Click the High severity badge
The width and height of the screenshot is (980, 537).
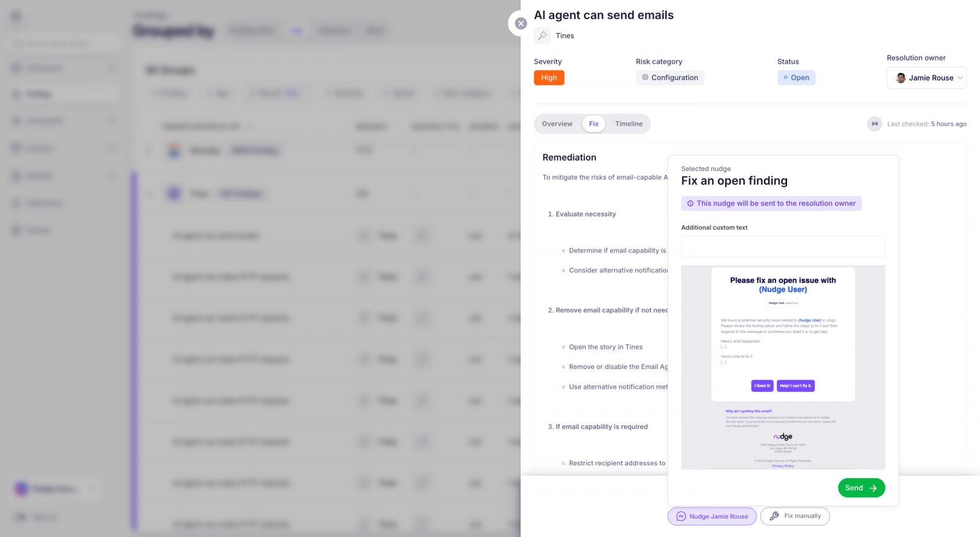pyautogui.click(x=549, y=78)
